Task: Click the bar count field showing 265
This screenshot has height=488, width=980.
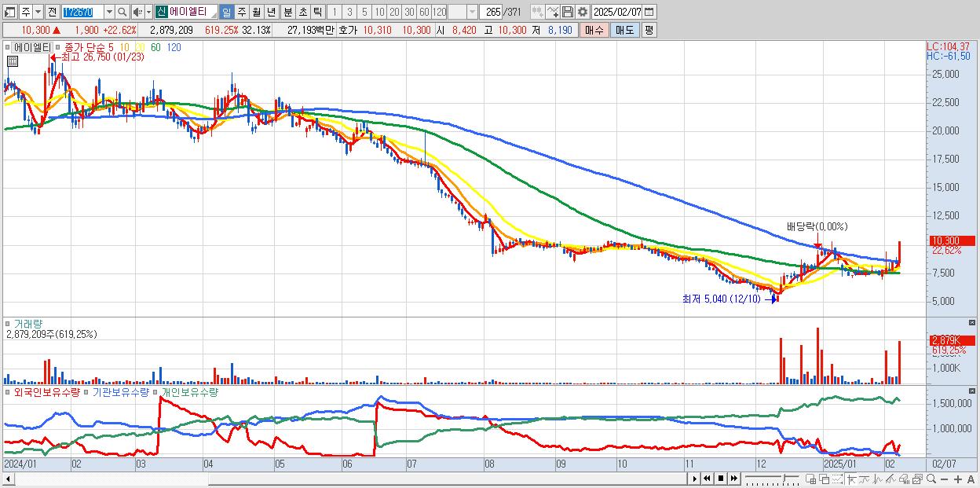Action: coord(492,12)
